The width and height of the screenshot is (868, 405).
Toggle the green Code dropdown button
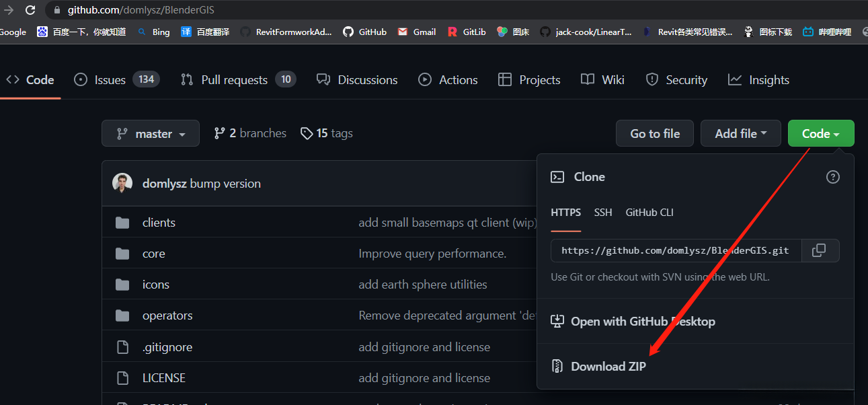pos(820,133)
